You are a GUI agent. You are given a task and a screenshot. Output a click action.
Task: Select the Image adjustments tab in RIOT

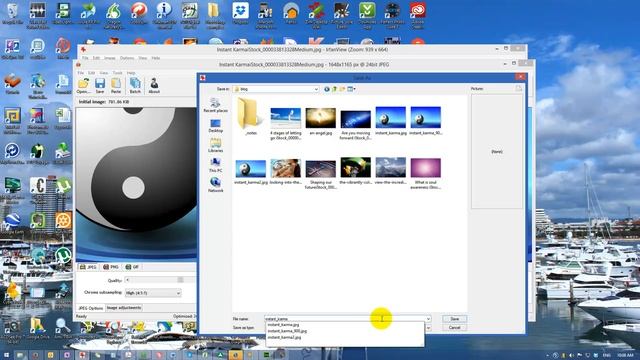(124, 308)
